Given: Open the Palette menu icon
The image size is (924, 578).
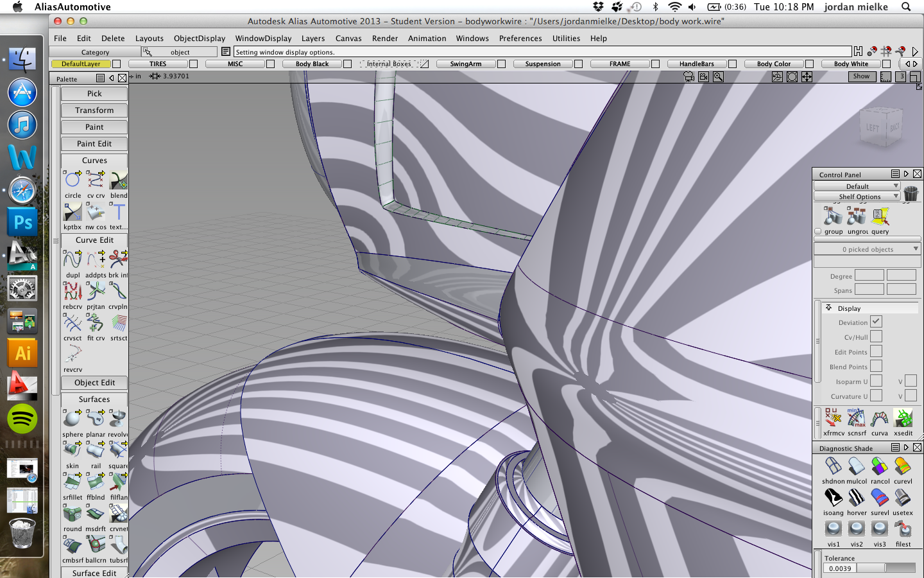Looking at the screenshot, I should (100, 78).
